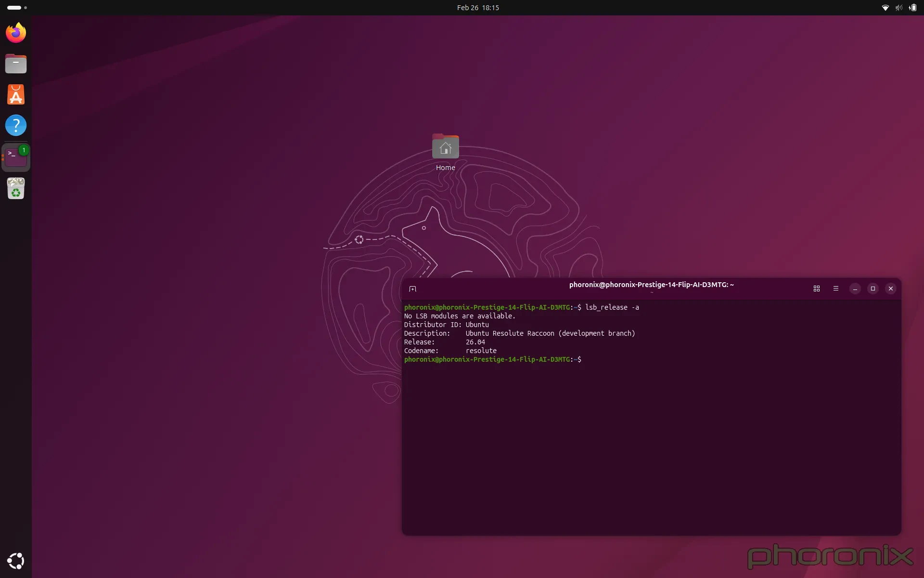Click the battery status icon

click(x=912, y=7)
